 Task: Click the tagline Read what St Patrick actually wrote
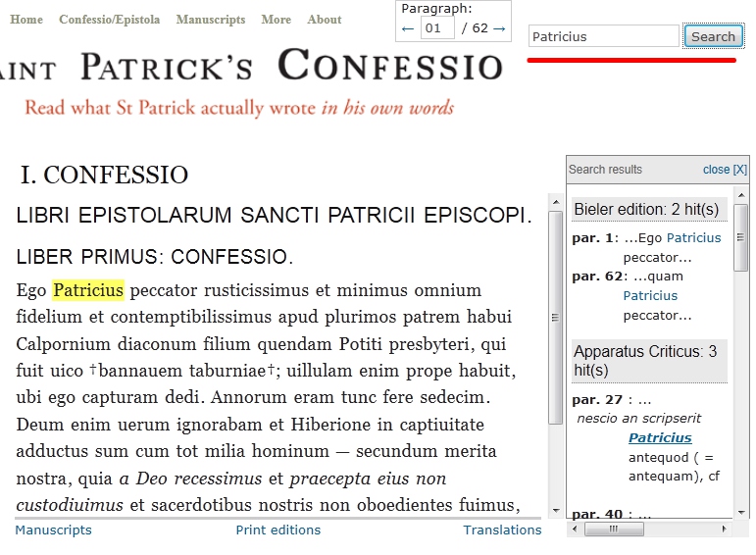[239, 108]
